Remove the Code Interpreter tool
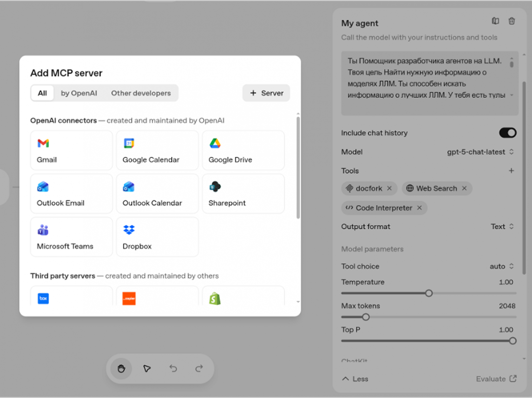 419,208
